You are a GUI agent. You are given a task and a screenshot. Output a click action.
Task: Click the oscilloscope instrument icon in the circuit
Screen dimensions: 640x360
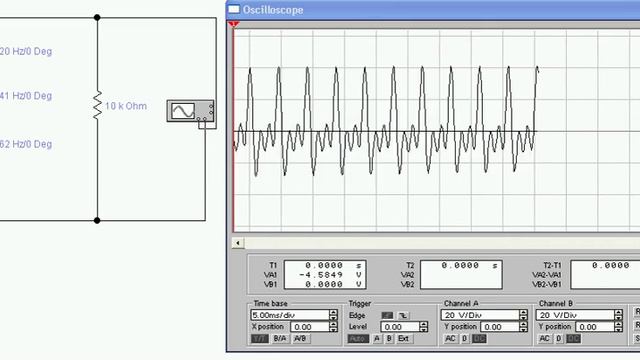[x=191, y=111]
